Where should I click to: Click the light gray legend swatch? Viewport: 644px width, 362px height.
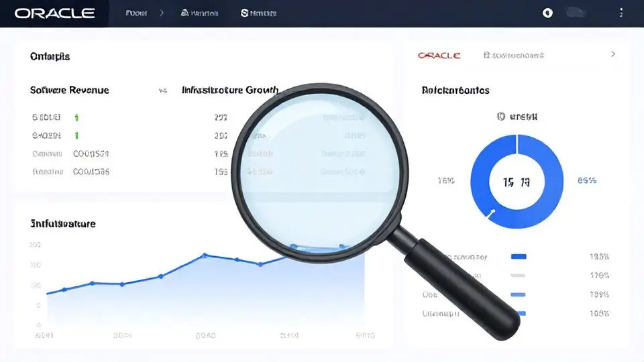coord(518,275)
